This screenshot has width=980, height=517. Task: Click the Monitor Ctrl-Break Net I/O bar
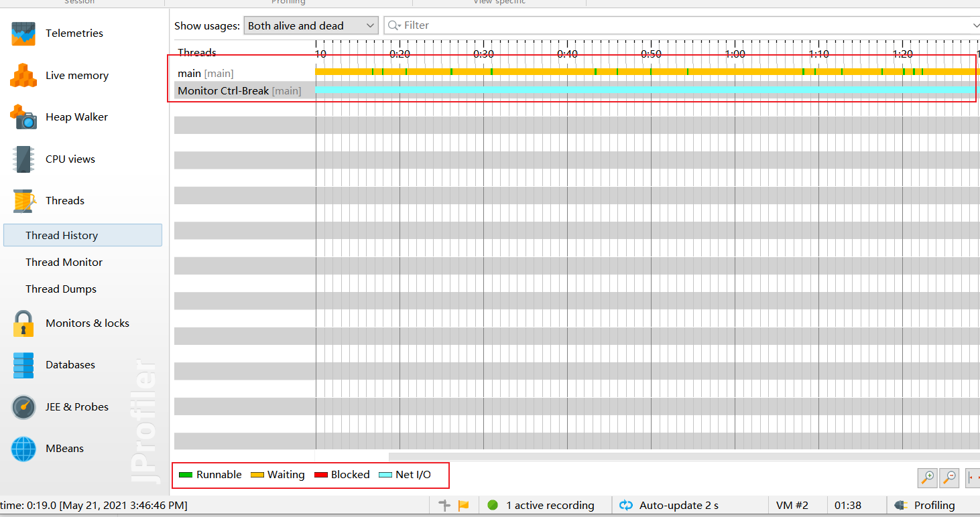tap(647, 90)
